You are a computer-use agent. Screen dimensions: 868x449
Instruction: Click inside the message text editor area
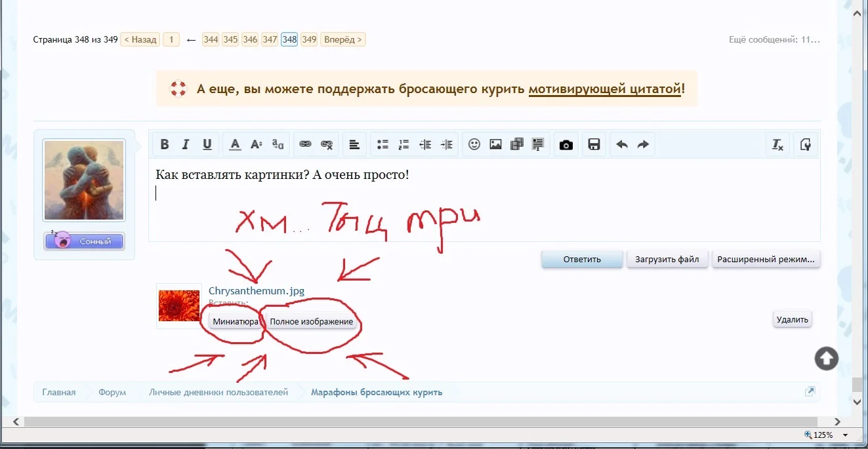point(484,200)
